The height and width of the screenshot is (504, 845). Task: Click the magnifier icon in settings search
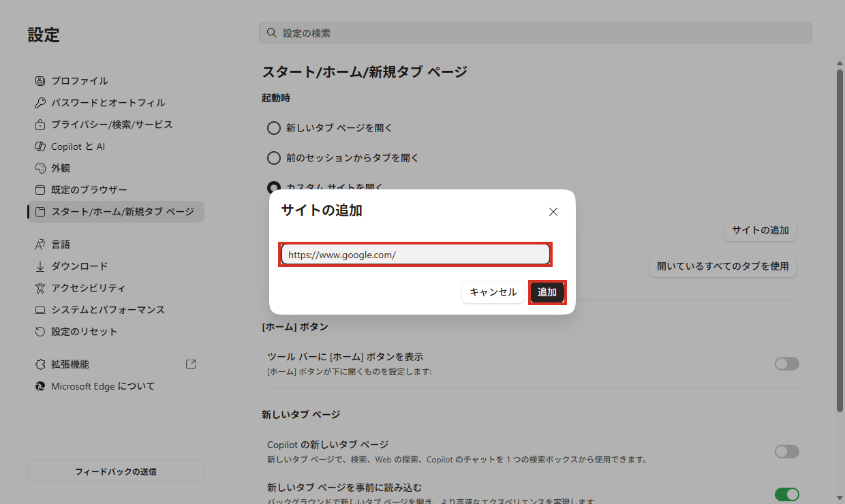point(271,33)
